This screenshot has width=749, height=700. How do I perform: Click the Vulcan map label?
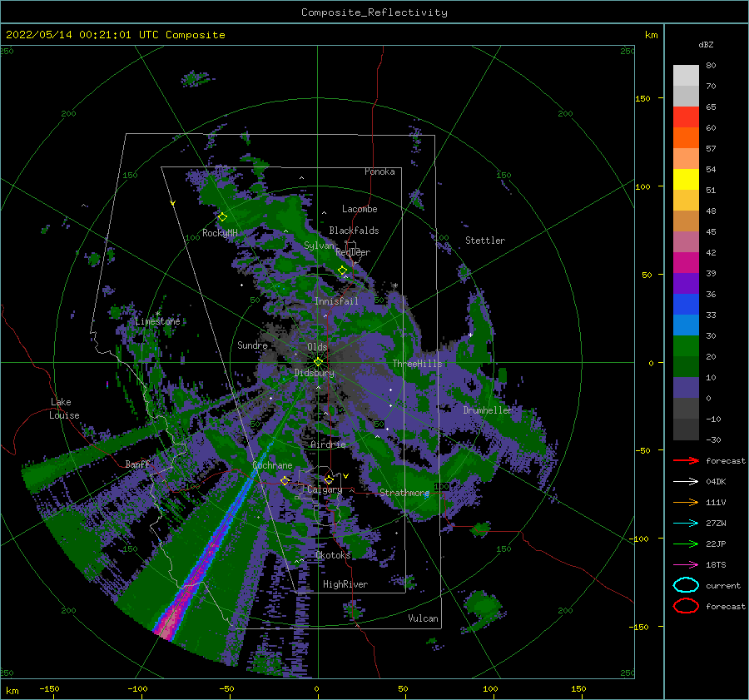coord(423,618)
